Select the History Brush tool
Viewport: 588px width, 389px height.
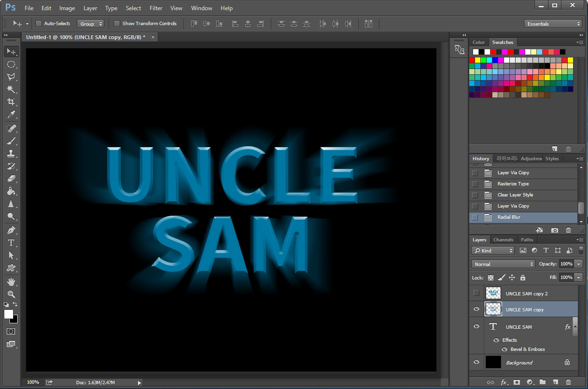coord(11,166)
